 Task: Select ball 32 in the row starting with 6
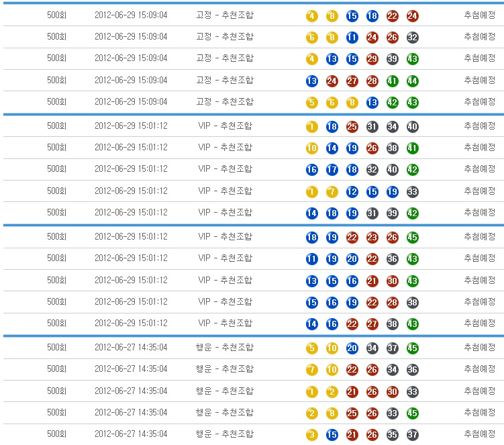pyautogui.click(x=412, y=38)
